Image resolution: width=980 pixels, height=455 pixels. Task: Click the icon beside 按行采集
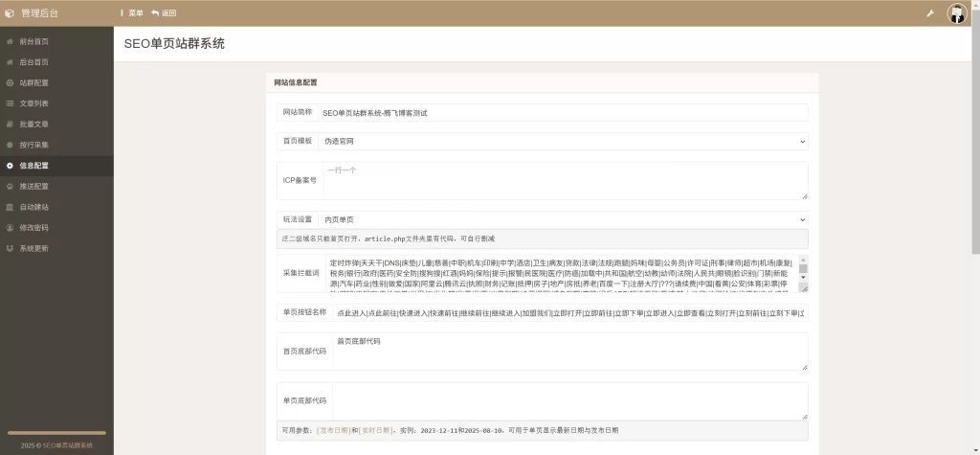(x=10, y=146)
